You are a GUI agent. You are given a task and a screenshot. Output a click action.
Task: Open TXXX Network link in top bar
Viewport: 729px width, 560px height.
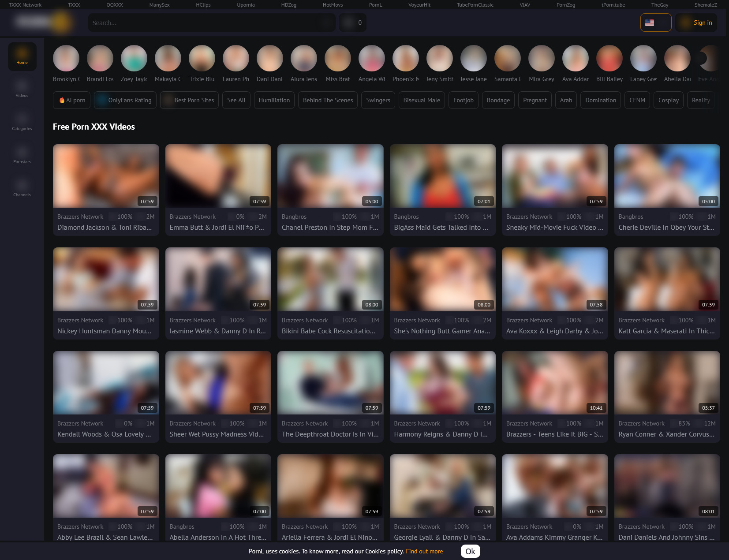click(25, 5)
